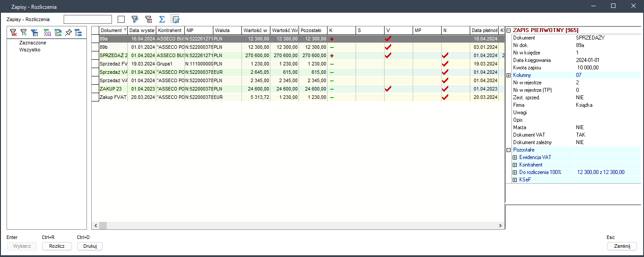Click the N checkmark in Zakup FVAT row

[x=445, y=97]
